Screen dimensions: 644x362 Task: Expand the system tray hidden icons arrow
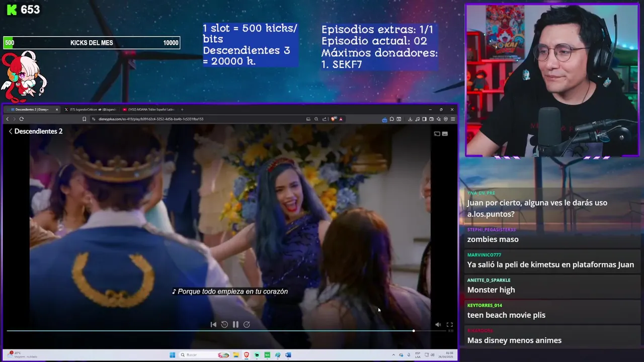tap(393, 355)
